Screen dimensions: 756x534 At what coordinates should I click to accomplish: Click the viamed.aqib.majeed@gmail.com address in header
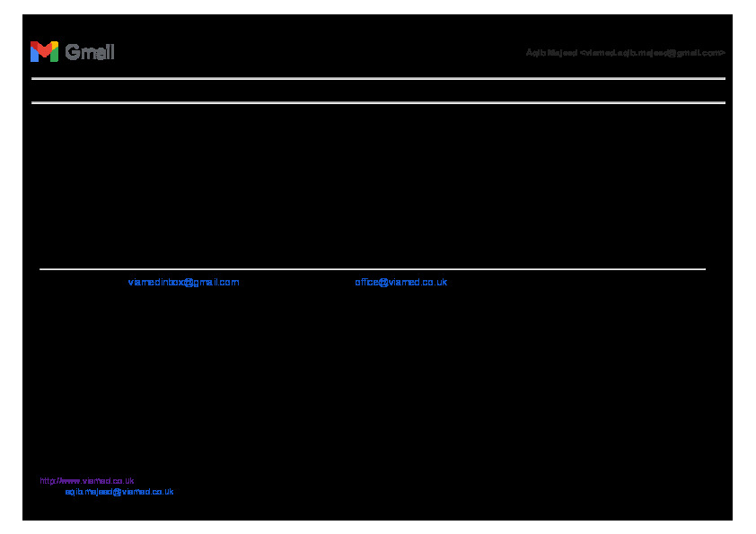point(654,53)
